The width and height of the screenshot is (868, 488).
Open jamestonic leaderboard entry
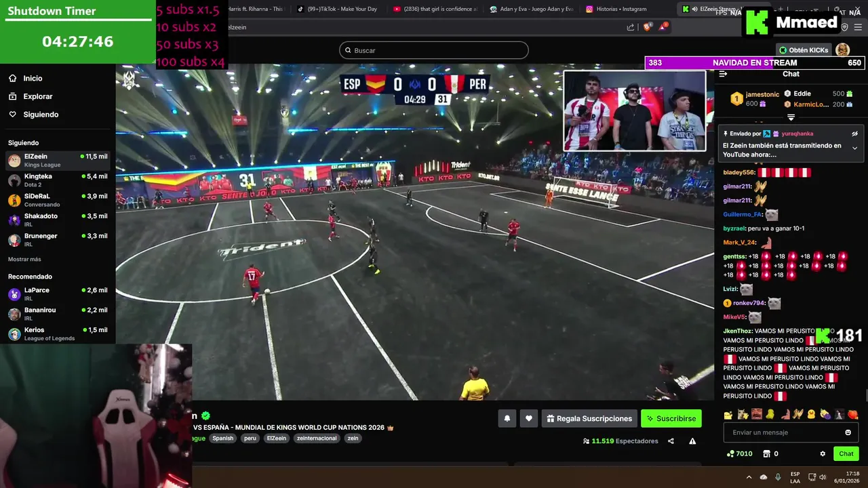[755, 99]
